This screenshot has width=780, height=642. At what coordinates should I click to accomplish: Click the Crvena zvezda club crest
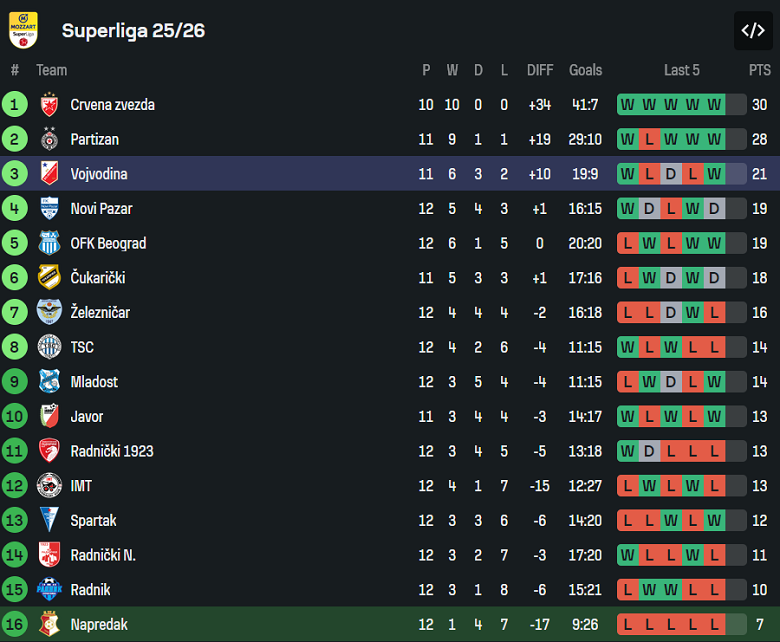(x=49, y=105)
